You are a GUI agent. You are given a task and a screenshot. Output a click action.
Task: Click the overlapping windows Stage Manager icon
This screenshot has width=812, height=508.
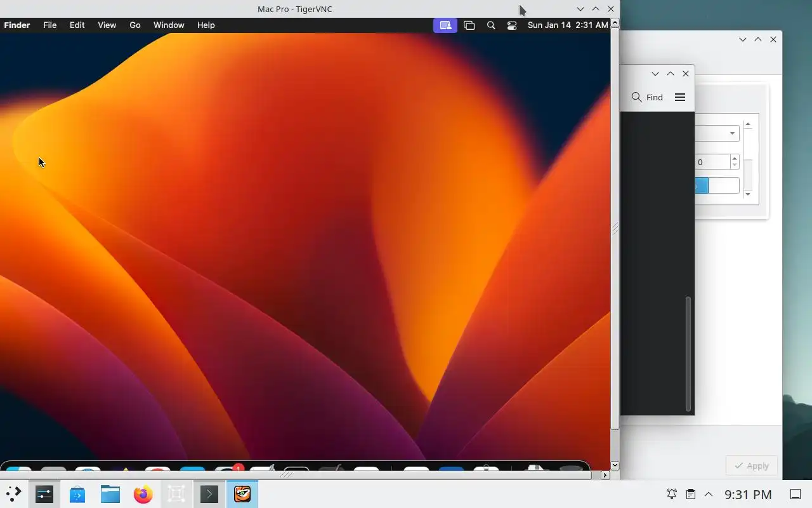469,25
